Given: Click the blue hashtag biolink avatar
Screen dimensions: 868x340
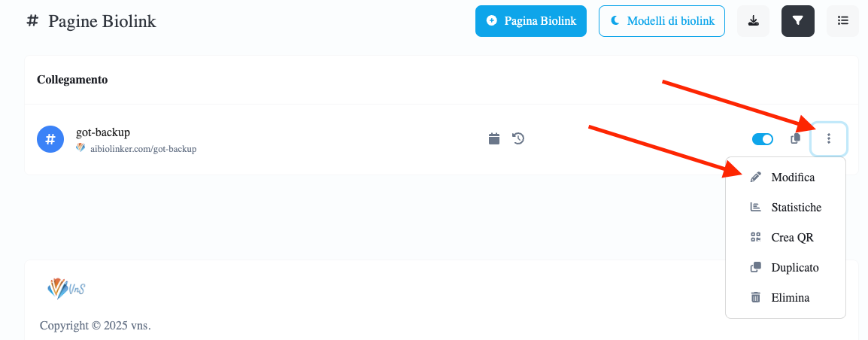Looking at the screenshot, I should [50, 139].
